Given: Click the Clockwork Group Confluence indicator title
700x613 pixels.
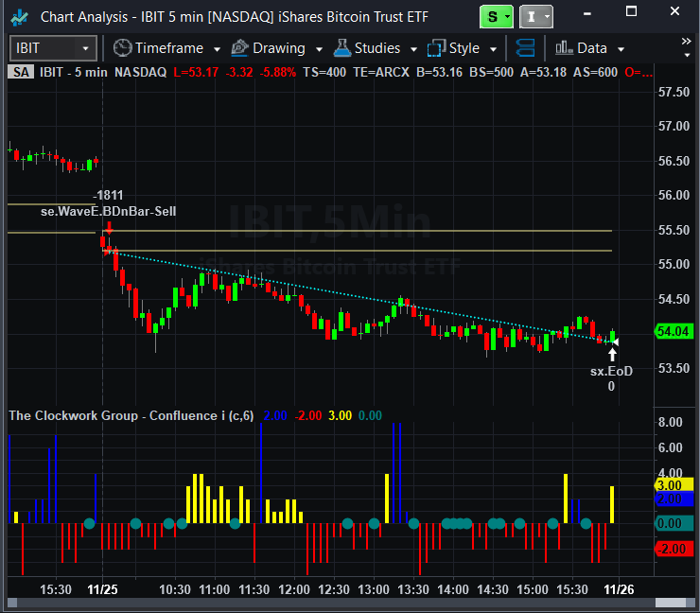Looking at the screenshot, I should click(x=131, y=415).
